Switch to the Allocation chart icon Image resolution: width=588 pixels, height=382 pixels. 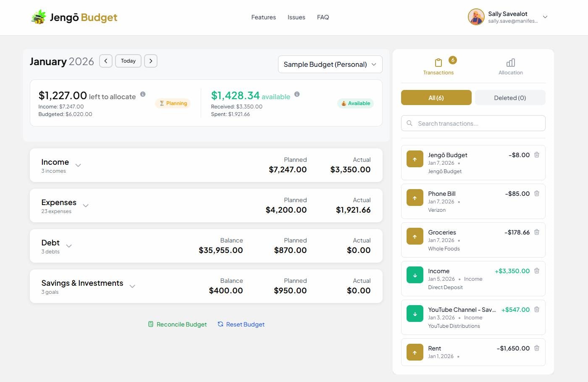point(510,63)
